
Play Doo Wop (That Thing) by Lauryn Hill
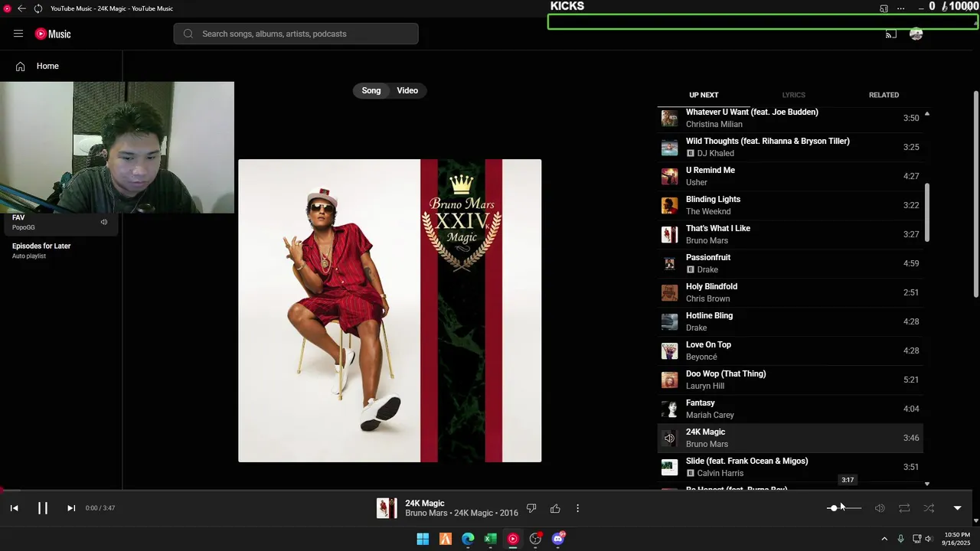pos(790,380)
